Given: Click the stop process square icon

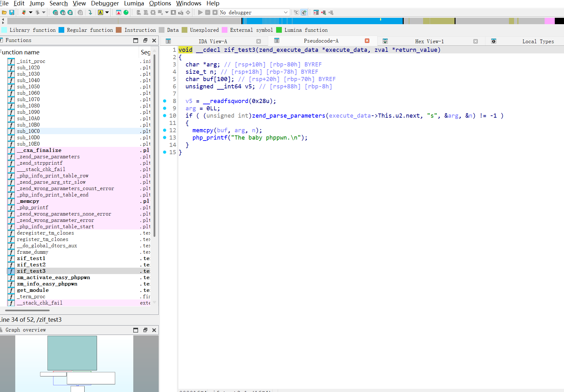Looking at the screenshot, I should [x=215, y=12].
